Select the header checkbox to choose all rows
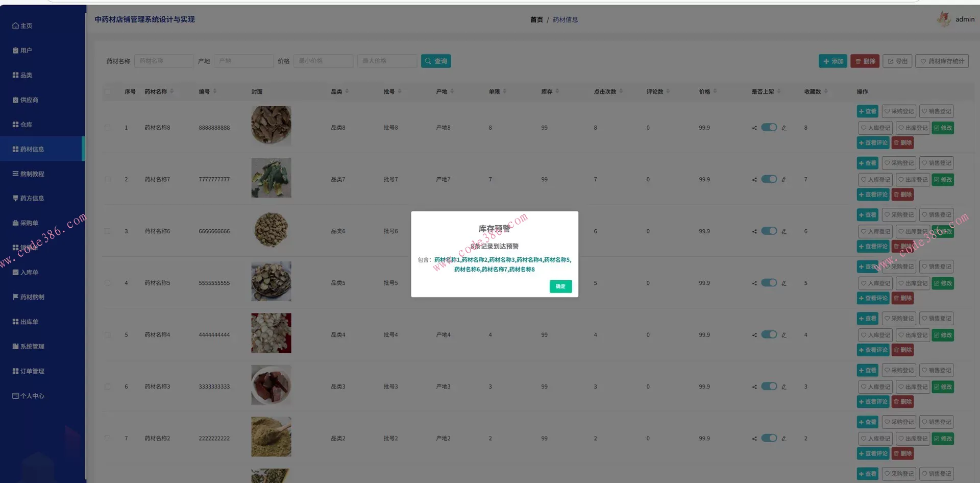Viewport: 980px width, 483px height. (108, 92)
